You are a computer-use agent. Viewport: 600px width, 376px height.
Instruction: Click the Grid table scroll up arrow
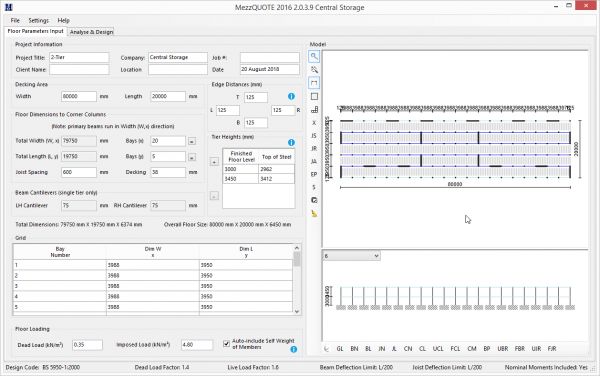coord(297,248)
